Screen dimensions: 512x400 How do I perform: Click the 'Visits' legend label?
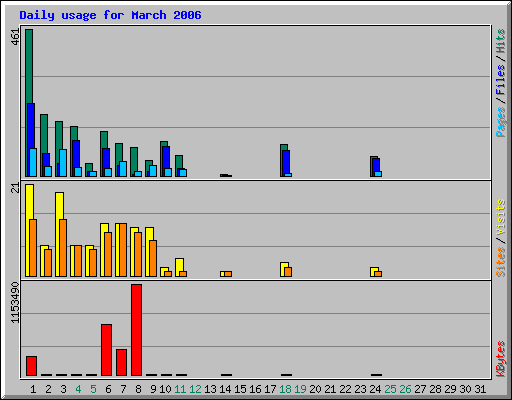click(x=501, y=217)
